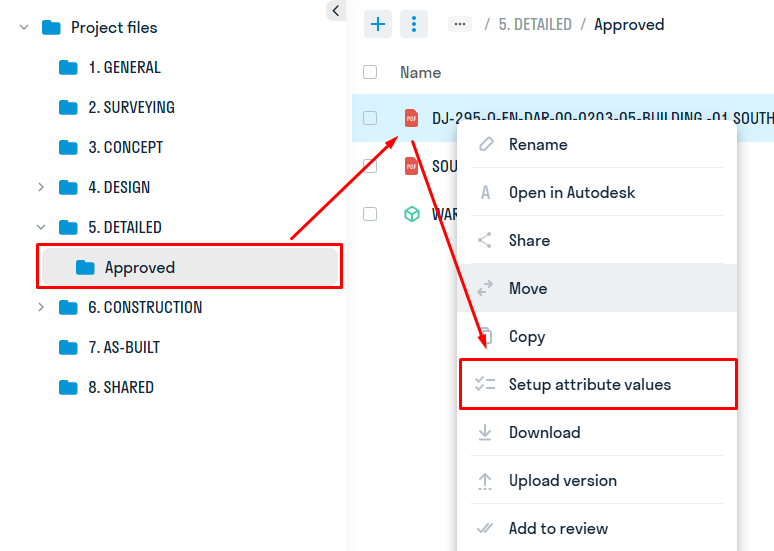Click the Autodesk A icon

[x=485, y=193]
